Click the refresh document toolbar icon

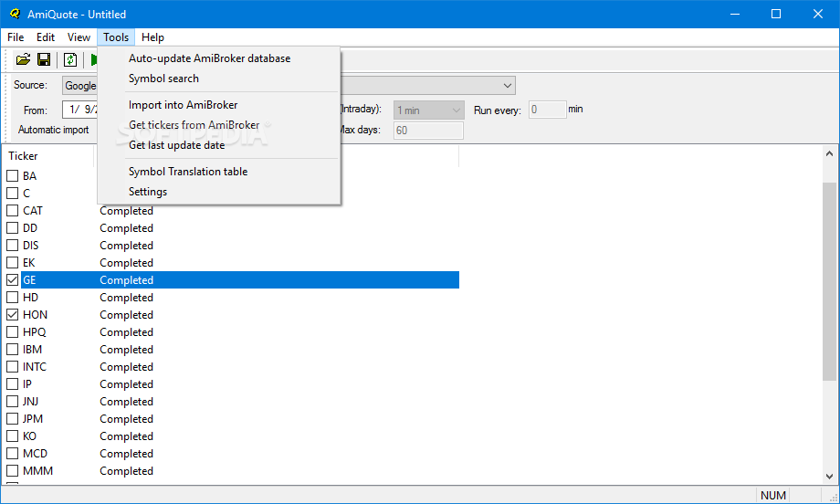(x=70, y=59)
